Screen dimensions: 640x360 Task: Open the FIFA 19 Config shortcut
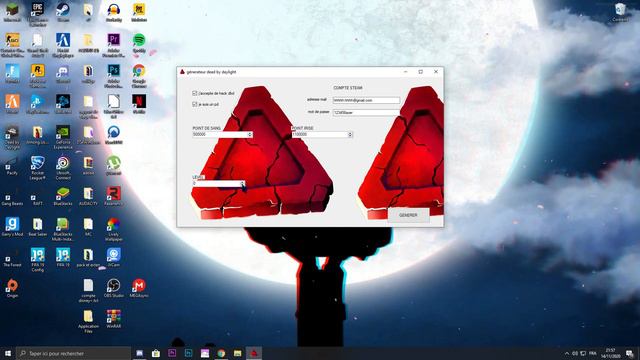[x=38, y=260]
